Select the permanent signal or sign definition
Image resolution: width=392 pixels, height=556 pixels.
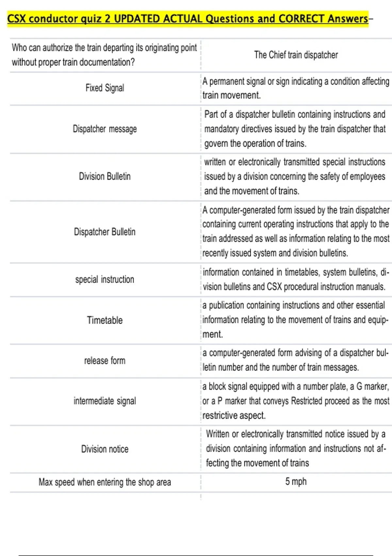[296, 88]
